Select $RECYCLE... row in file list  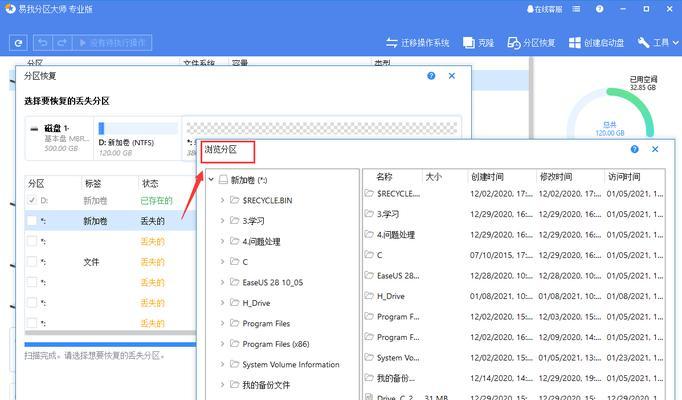pyautogui.click(x=514, y=193)
